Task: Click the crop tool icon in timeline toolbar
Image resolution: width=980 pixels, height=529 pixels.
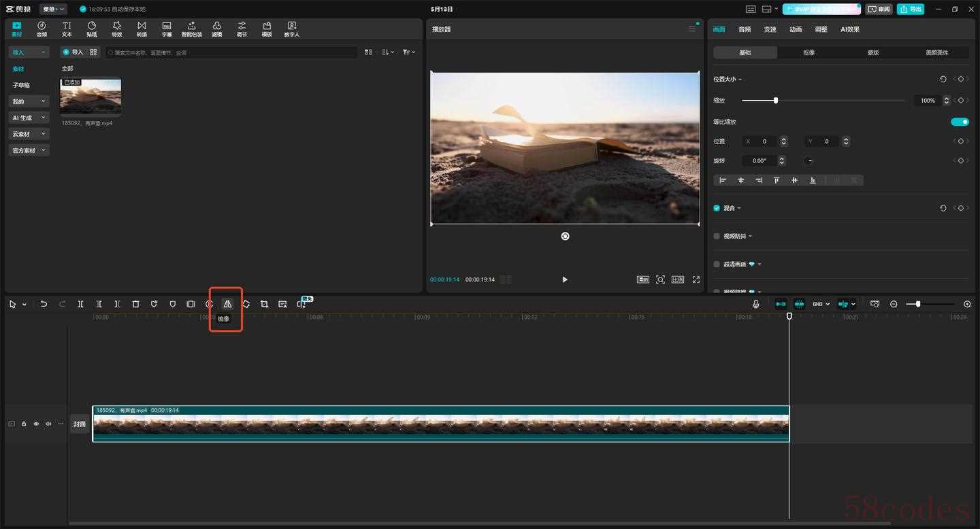Action: coord(264,304)
